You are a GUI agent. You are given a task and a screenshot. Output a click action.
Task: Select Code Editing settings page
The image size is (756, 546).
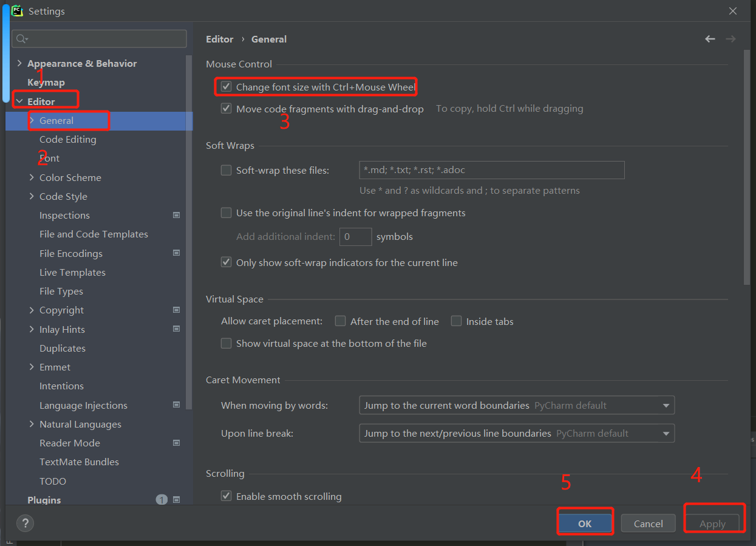pos(68,139)
